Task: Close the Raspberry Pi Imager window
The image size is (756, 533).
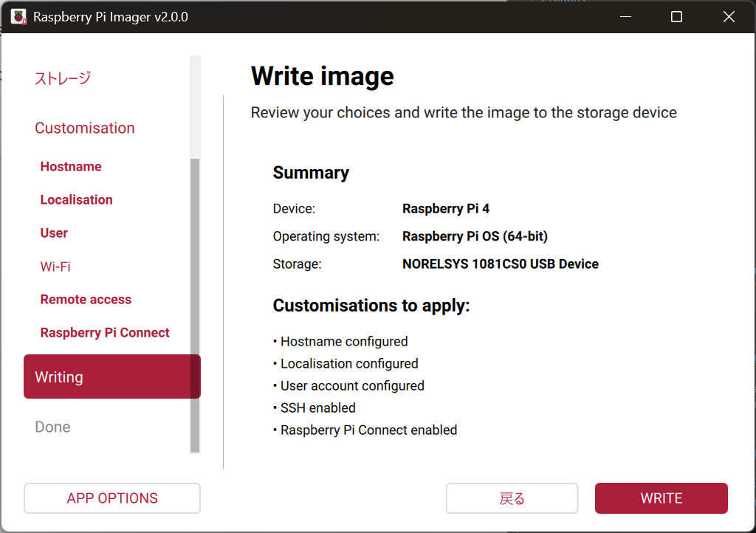Action: point(729,17)
